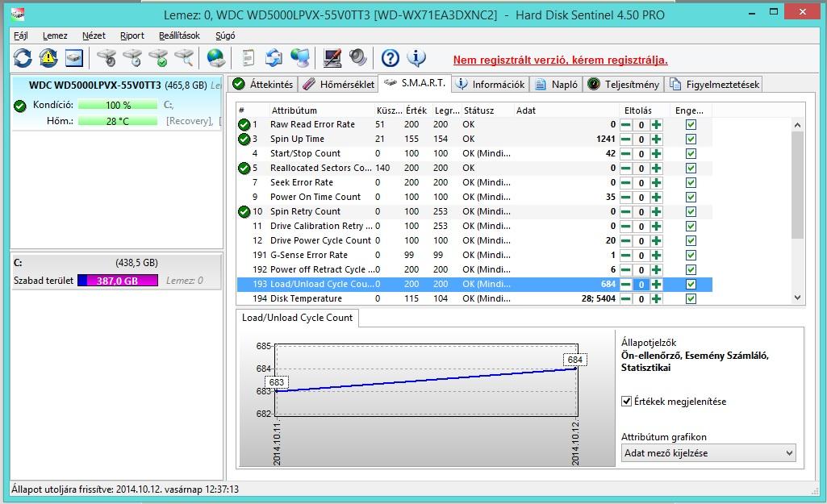
Task: Click the attribute list scroll down arrow
Action: point(797,298)
